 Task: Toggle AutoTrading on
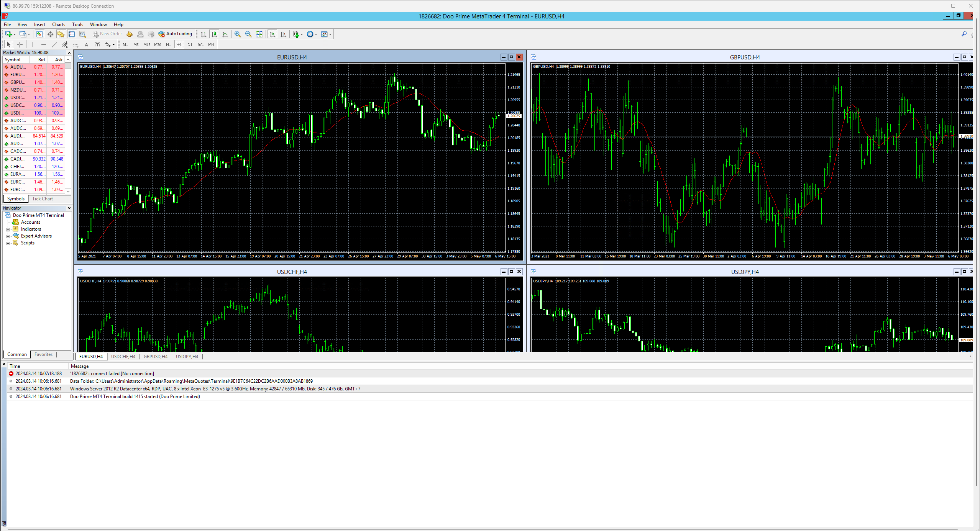pyautogui.click(x=175, y=34)
